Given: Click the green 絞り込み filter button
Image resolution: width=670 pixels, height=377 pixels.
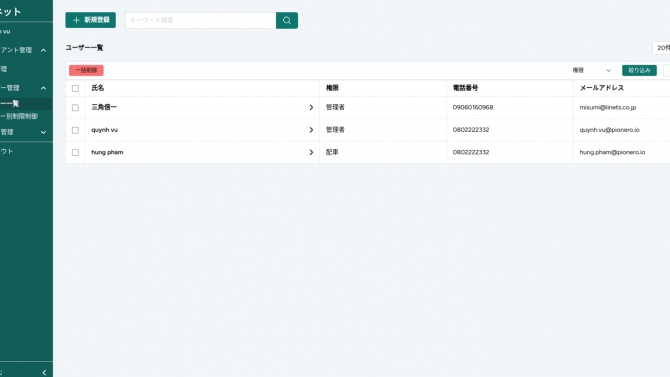Looking at the screenshot, I should (639, 70).
